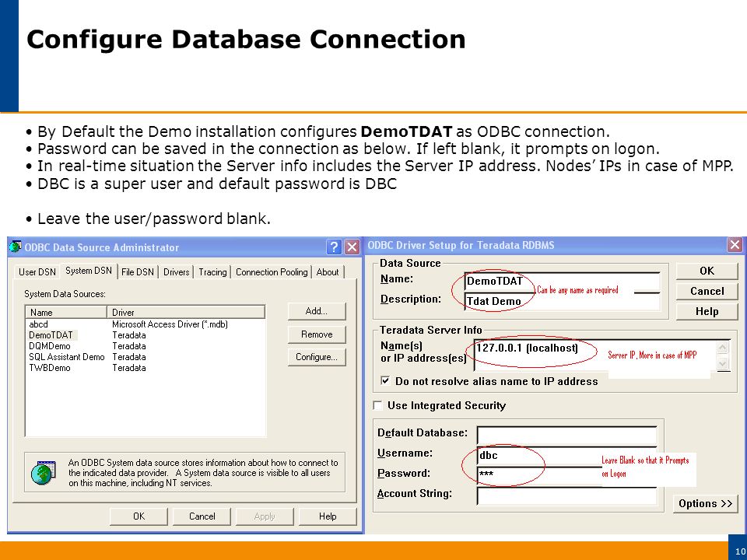The width and height of the screenshot is (747, 560).
Task: Click the ODBC Data Source Administrator title icon
Action: [x=16, y=247]
